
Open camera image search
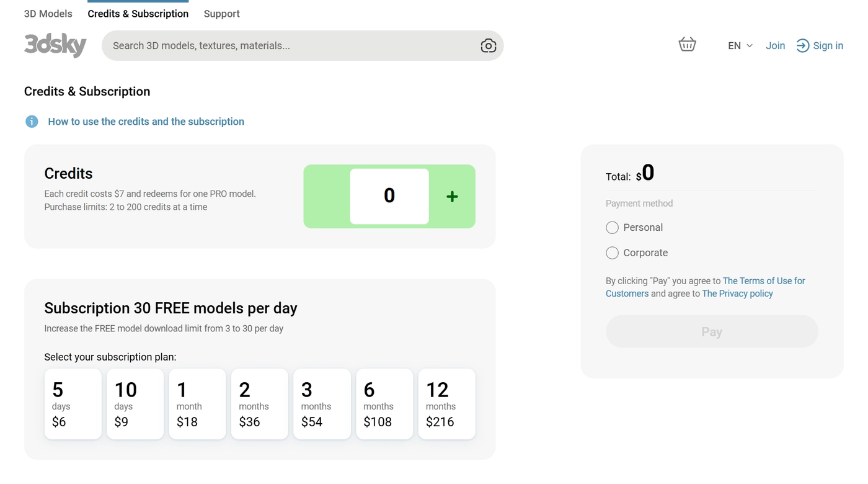488,46
